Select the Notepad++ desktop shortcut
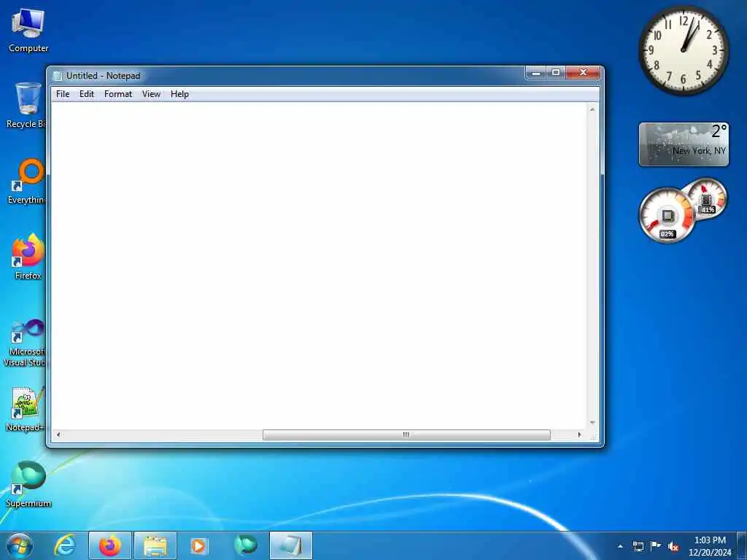This screenshot has width=747, height=560. (x=26, y=410)
